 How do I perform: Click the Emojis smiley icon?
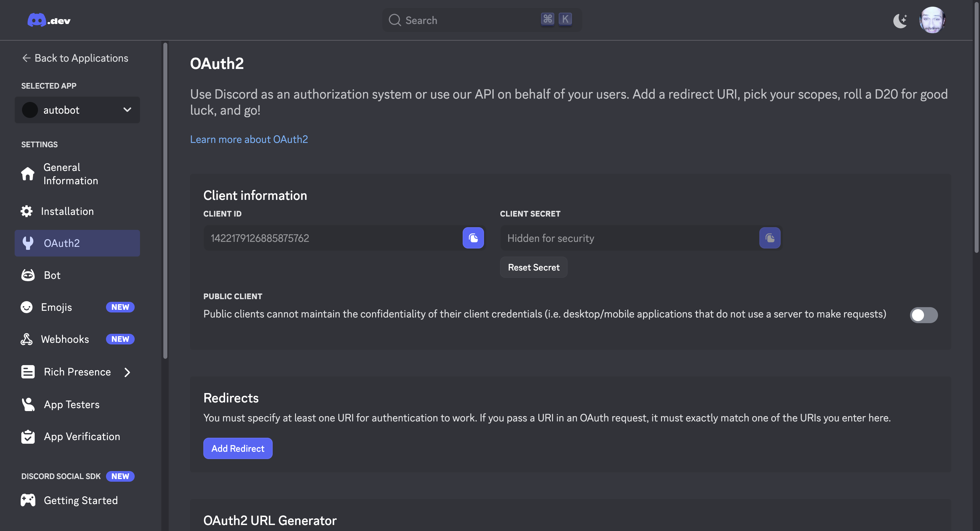coord(27,307)
